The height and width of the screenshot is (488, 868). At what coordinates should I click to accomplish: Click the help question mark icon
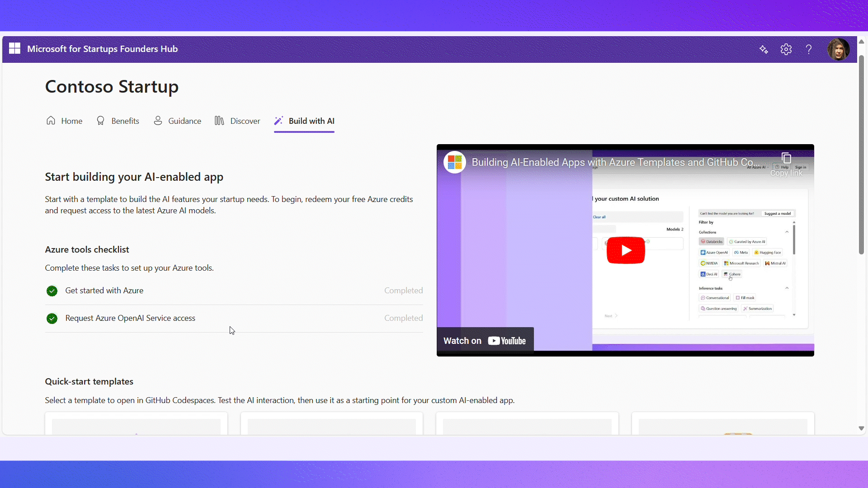coord(809,49)
